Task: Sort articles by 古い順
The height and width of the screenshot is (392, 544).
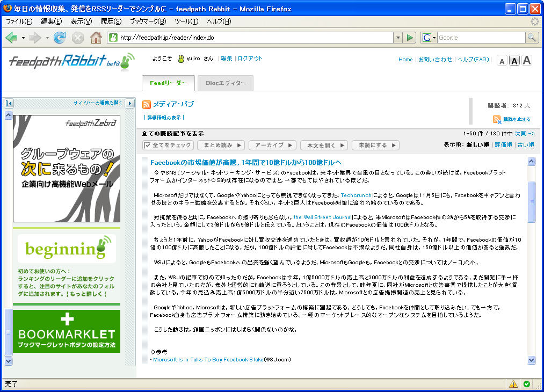Action: [x=526, y=144]
